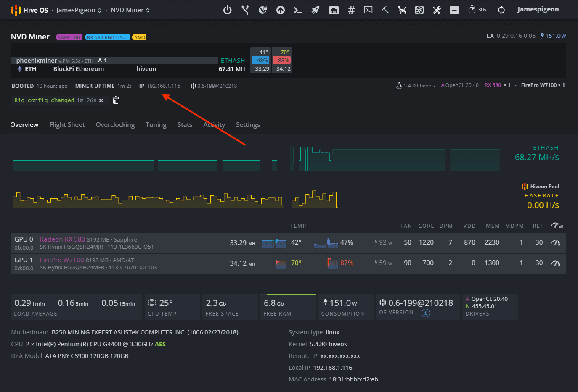
Task: Click the RX 580 8GB HY tag
Action: tap(107, 37)
